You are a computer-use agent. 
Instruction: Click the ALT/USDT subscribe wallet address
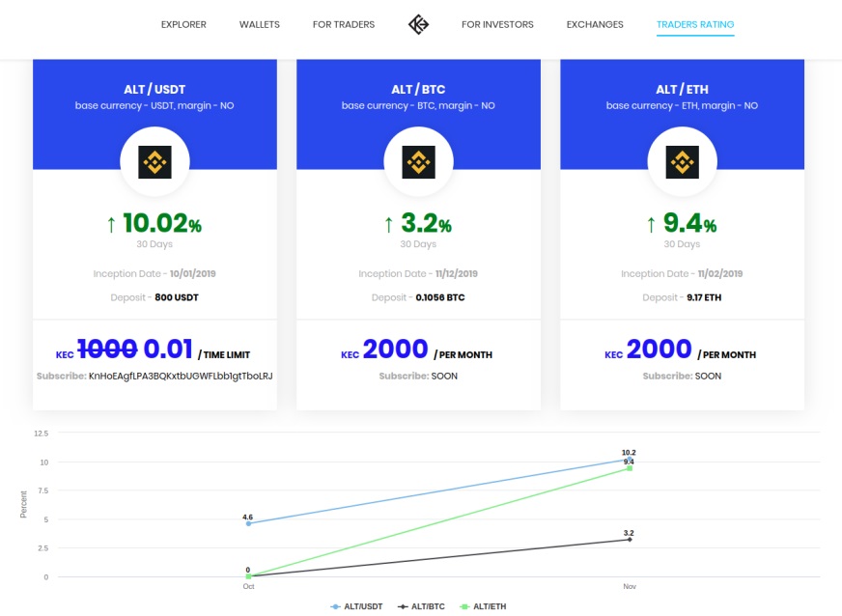[x=181, y=376]
